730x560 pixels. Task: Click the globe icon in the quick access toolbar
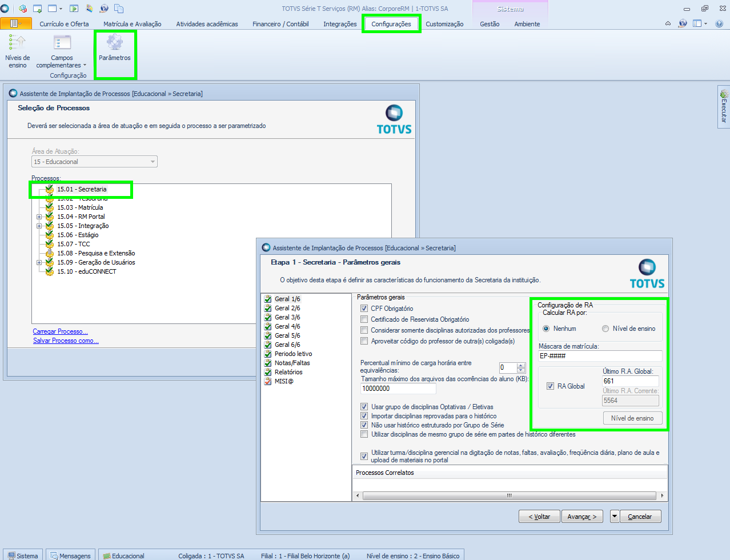[104, 9]
